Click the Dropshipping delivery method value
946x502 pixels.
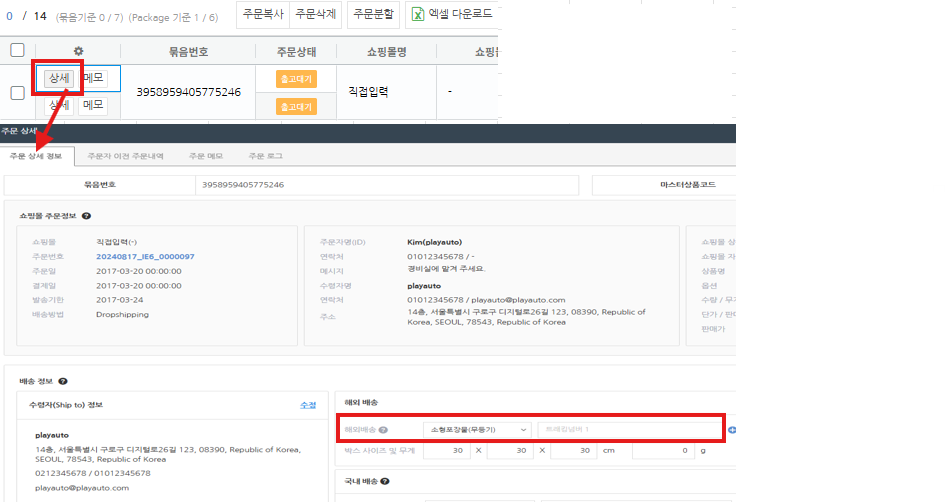(x=122, y=314)
